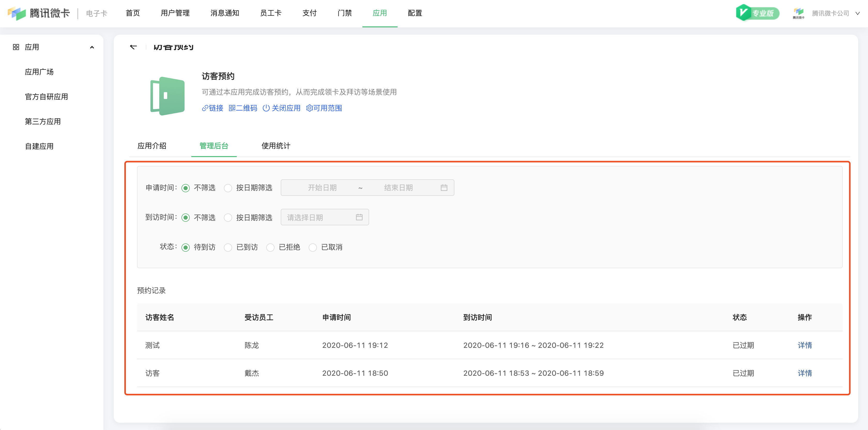
Task: Click the back arrow beside the page title
Action: (133, 47)
